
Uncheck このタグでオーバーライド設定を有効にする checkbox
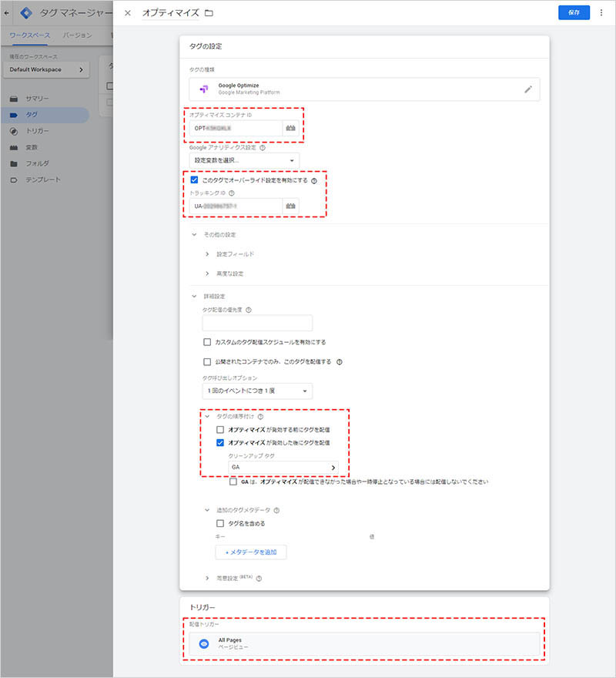point(194,180)
